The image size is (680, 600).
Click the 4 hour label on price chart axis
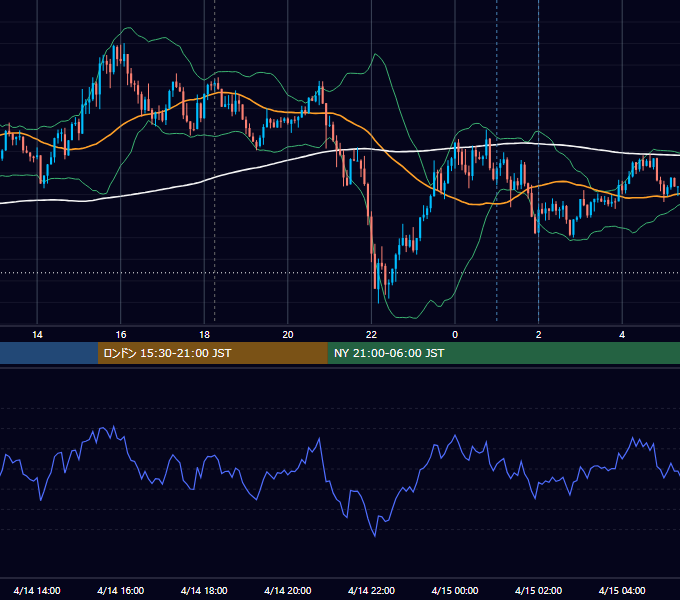(622, 335)
